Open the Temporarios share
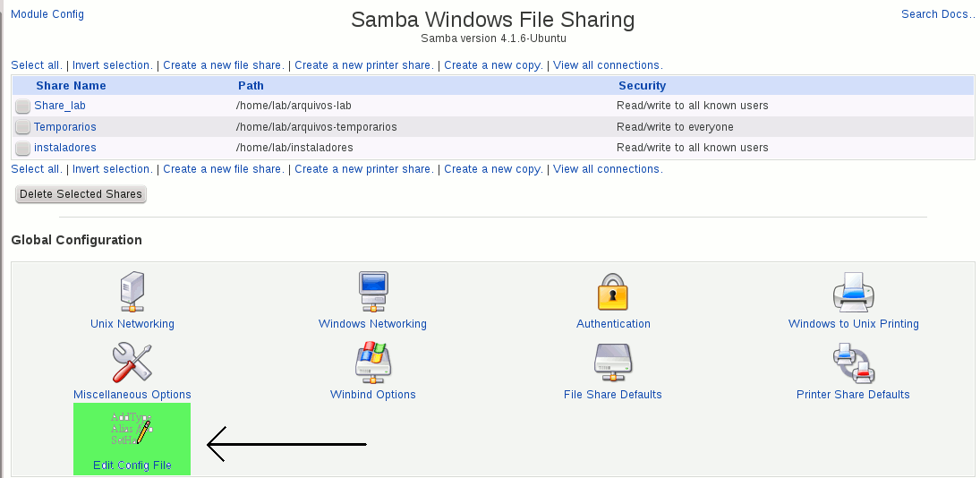980x478 pixels. pyautogui.click(x=65, y=127)
